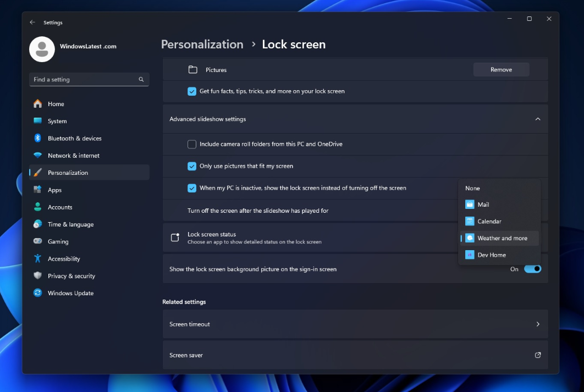
Task: Click the Home house icon
Action: (37, 103)
